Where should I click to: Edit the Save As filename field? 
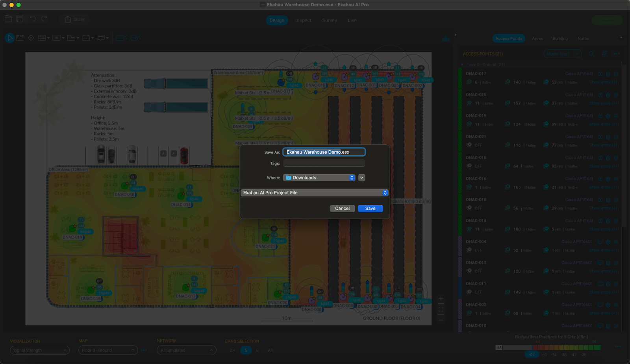[324, 152]
